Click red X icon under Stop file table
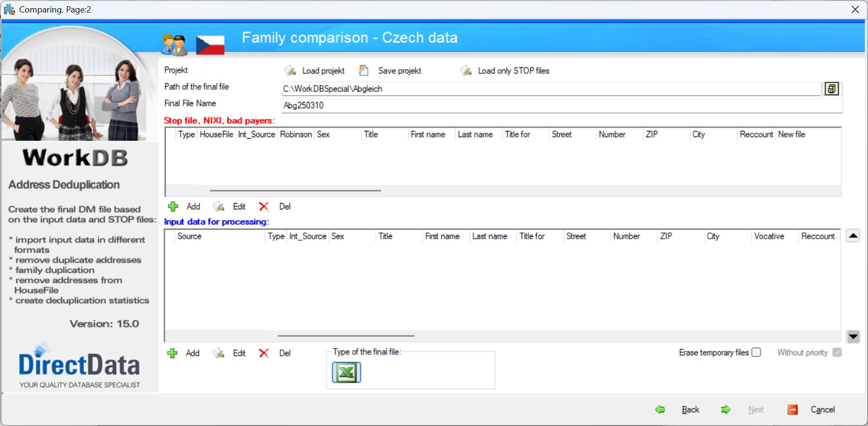Screen dimensions: 868x426 pyautogui.click(x=263, y=207)
